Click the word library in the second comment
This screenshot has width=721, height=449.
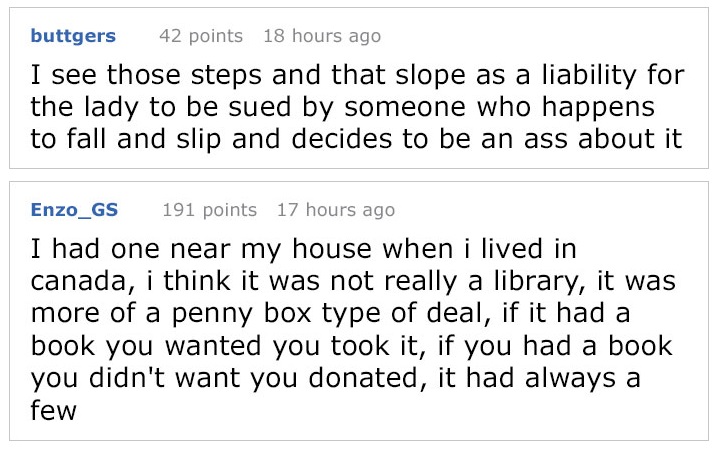click(539, 282)
